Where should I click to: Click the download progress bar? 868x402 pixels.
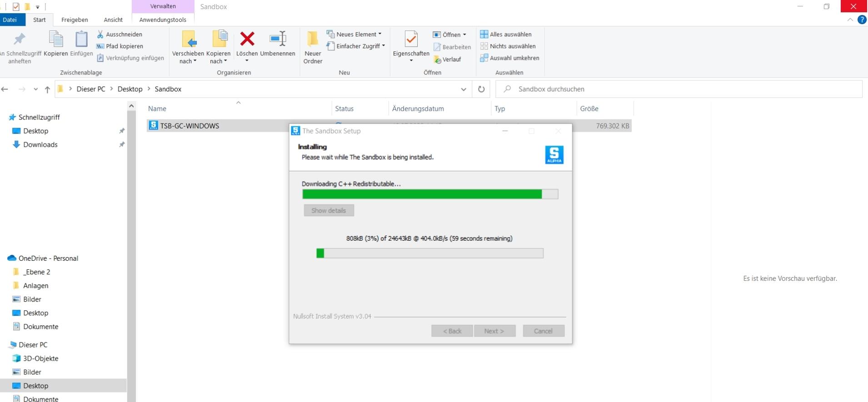point(430,253)
